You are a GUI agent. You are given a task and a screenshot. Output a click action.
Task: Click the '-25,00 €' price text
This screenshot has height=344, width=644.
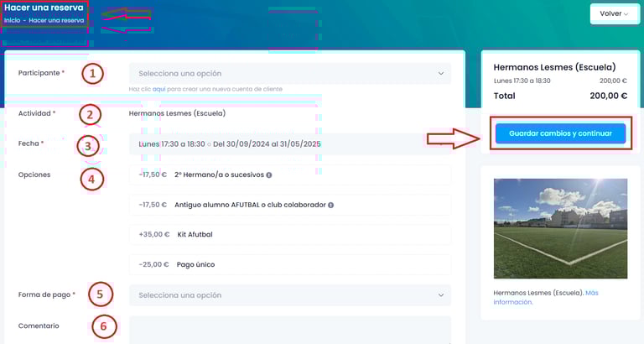tap(153, 264)
